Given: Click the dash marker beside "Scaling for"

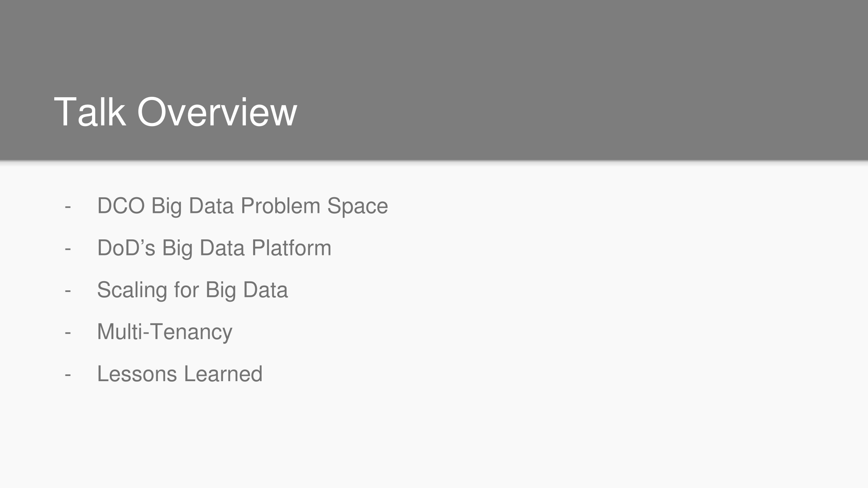Looking at the screenshot, I should coord(68,291).
